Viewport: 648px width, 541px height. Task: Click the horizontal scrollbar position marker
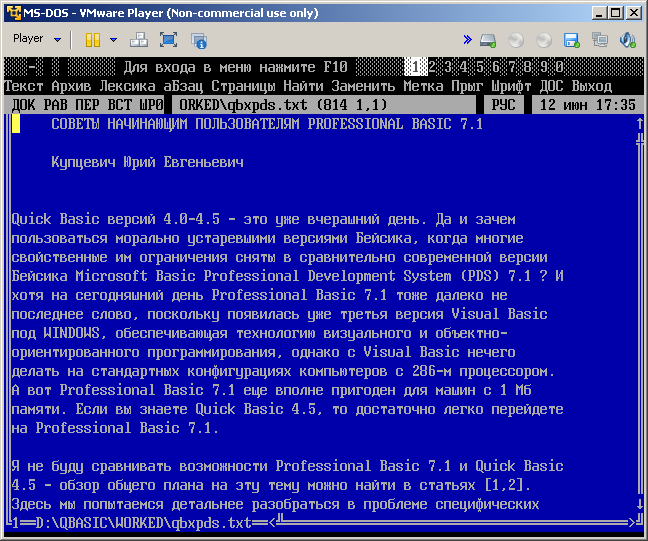280,521
